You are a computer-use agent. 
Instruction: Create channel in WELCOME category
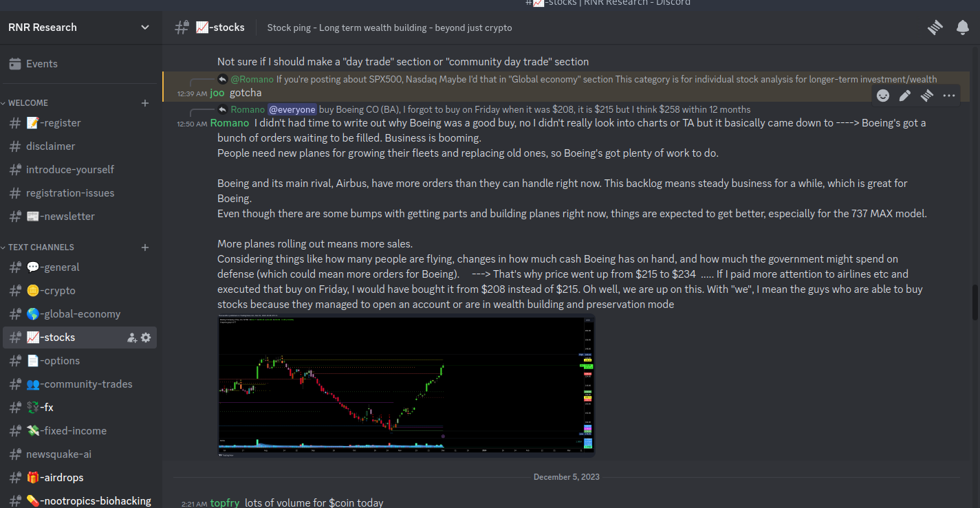pyautogui.click(x=145, y=103)
